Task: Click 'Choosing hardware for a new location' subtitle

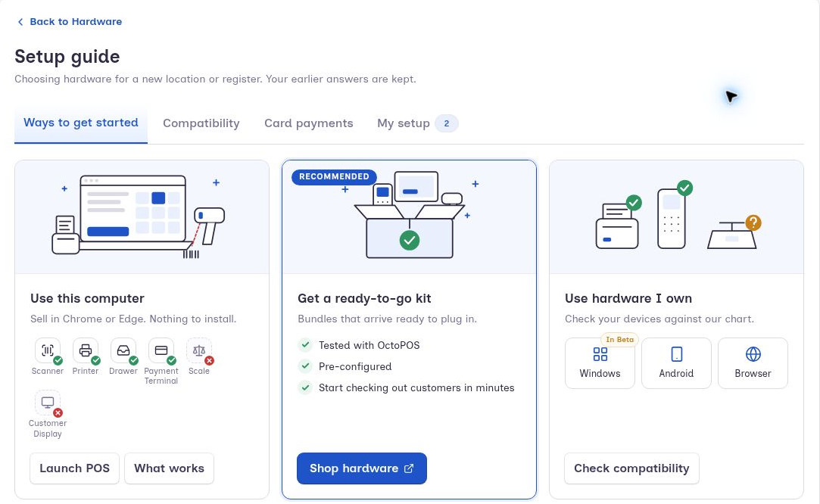Action: click(x=216, y=79)
